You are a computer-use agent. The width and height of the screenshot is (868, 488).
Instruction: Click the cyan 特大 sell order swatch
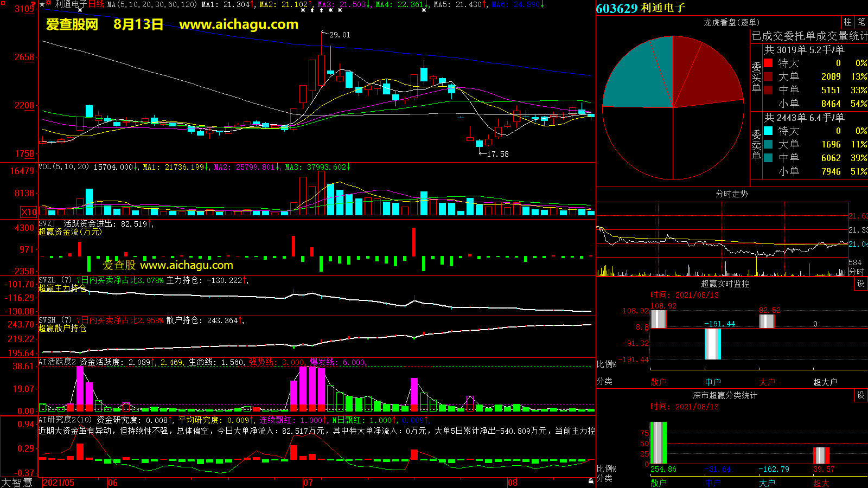(768, 131)
